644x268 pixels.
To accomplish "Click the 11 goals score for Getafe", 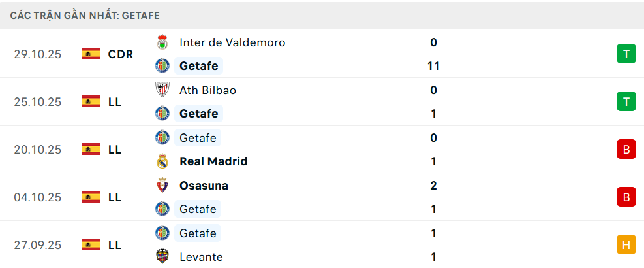I will coord(433,66).
